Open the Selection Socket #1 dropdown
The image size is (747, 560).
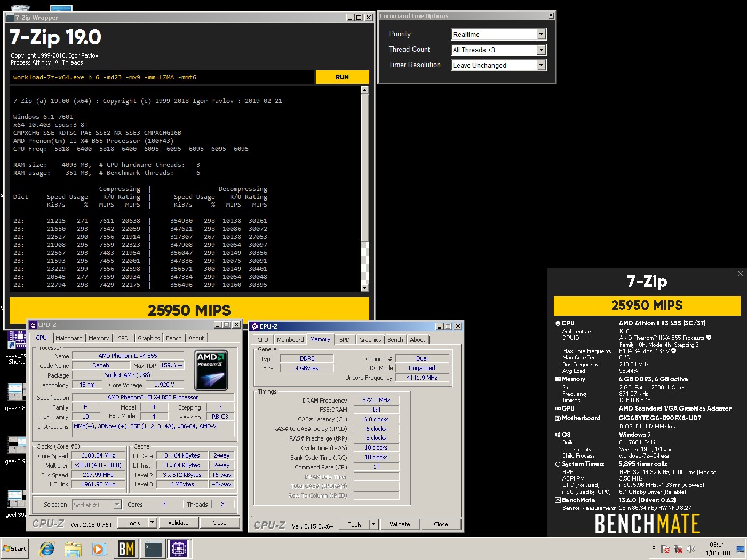point(117,505)
